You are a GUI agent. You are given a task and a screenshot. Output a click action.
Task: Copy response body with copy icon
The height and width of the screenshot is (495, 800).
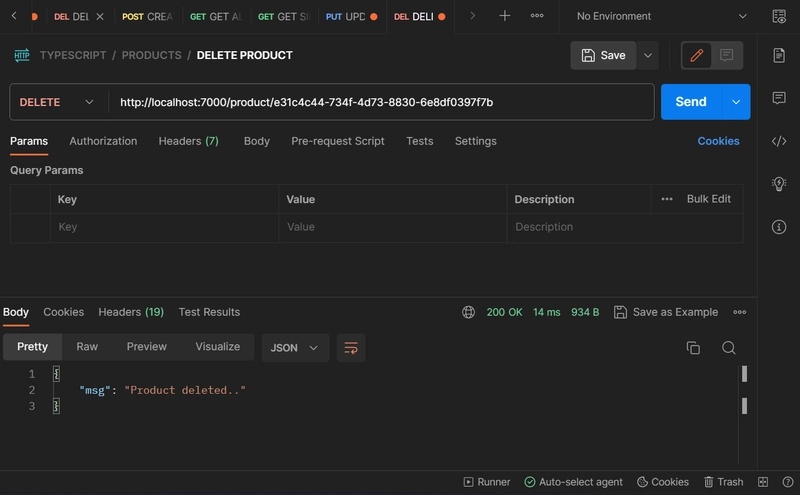693,348
